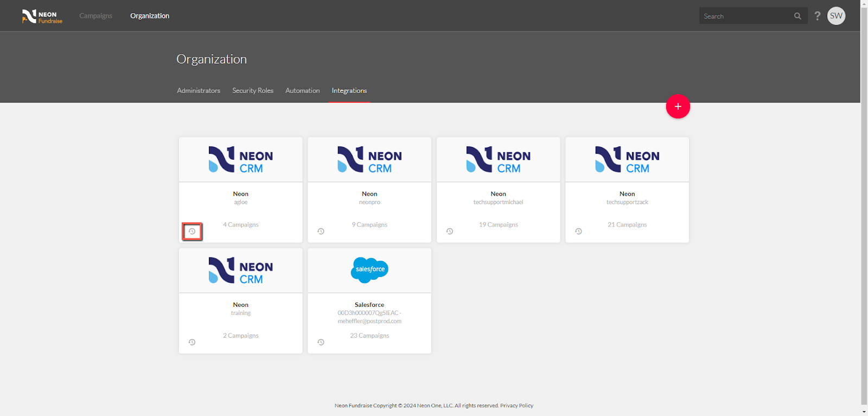Click the '19 Campaigns' text
This screenshot has height=416, width=868.
(499, 225)
